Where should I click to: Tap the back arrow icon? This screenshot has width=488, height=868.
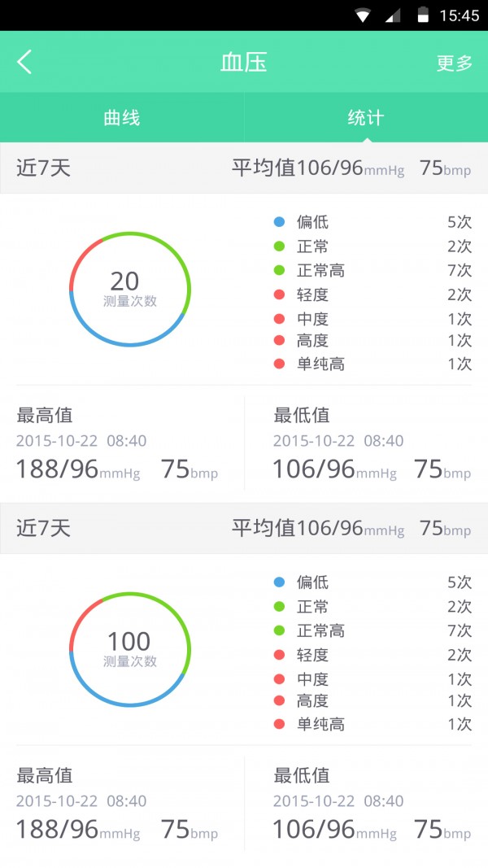pos(25,63)
